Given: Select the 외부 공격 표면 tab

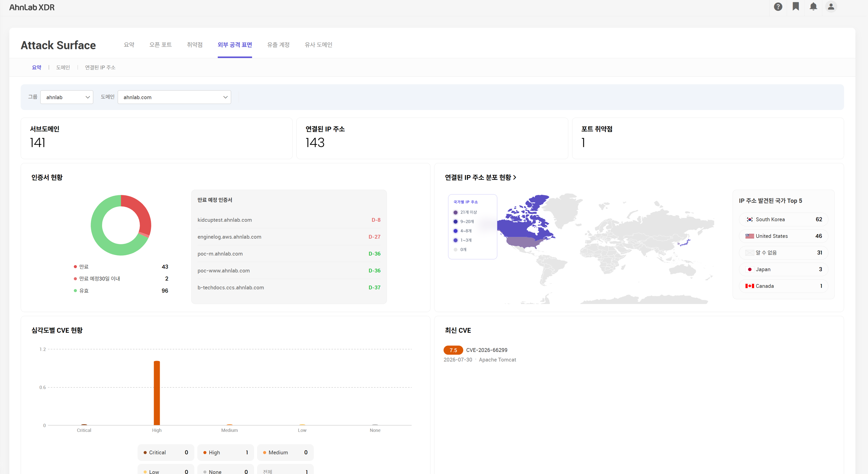Looking at the screenshot, I should [235, 44].
